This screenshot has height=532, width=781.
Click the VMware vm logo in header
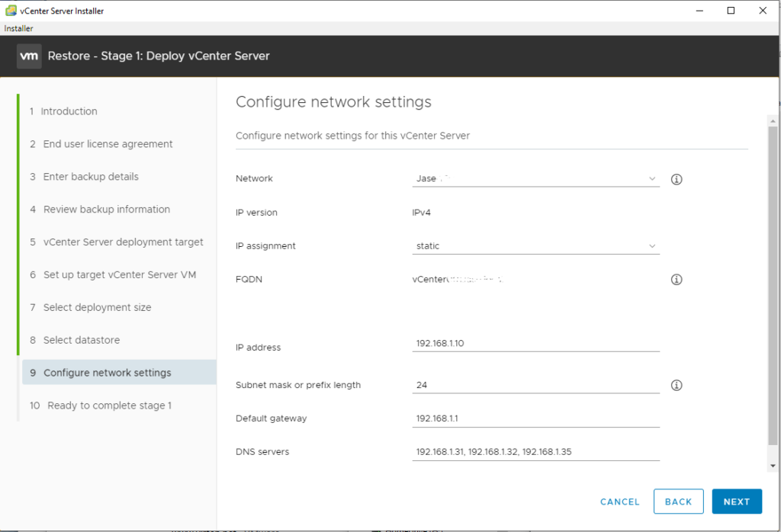coord(29,56)
